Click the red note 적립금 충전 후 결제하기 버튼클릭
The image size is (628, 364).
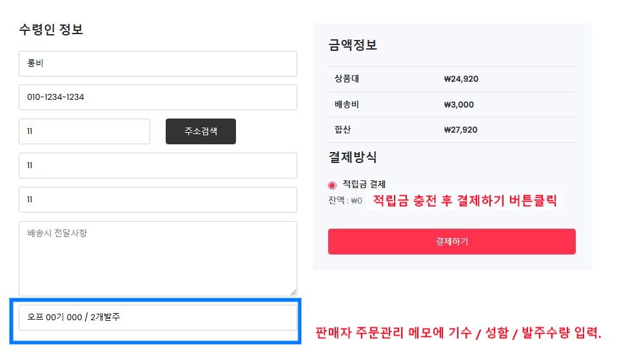click(x=464, y=200)
